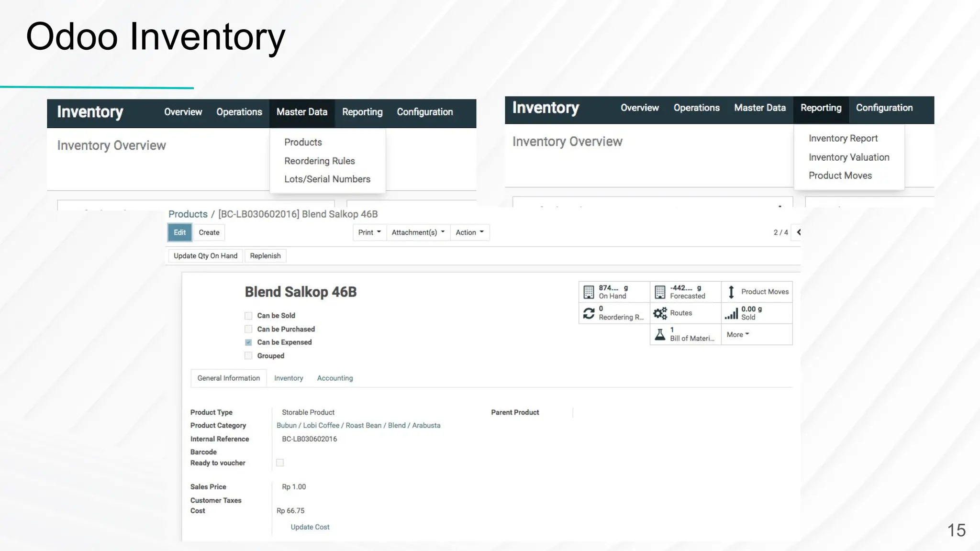The width and height of the screenshot is (980, 551).
Task: Select Products from Master Data menu
Action: 303,143
